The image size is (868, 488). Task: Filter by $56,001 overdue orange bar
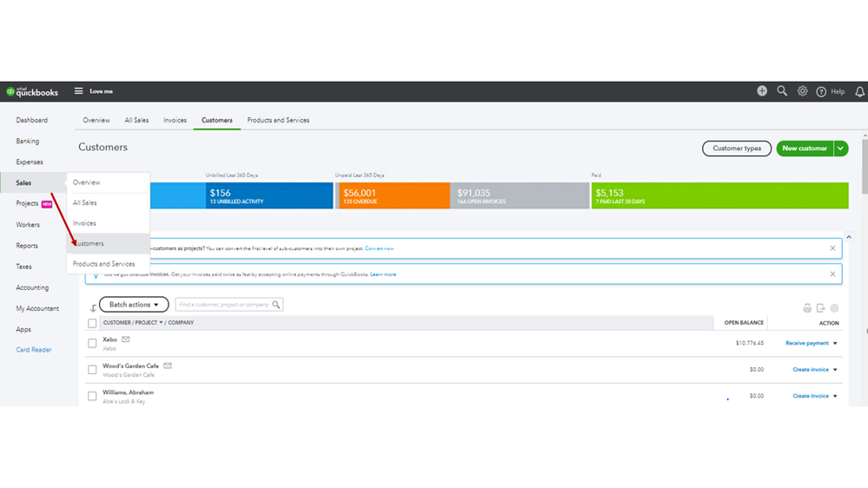pyautogui.click(x=394, y=196)
